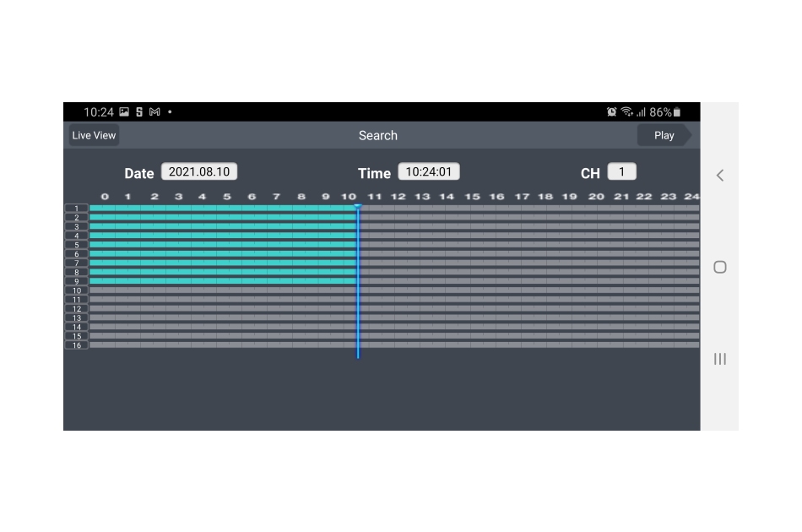Image resolution: width=802 pixels, height=532 pixels.
Task: Tap the blue playback position marker
Action: click(358, 279)
